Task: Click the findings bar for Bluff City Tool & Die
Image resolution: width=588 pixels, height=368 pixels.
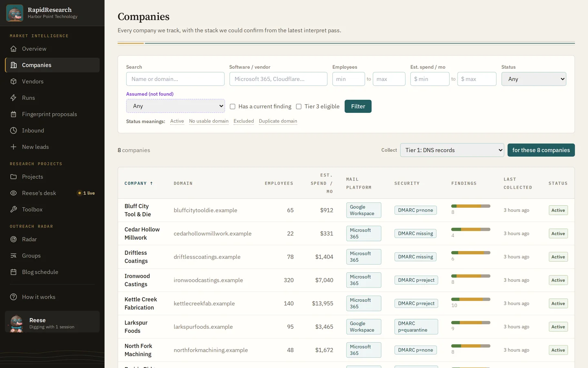Action: (471, 206)
